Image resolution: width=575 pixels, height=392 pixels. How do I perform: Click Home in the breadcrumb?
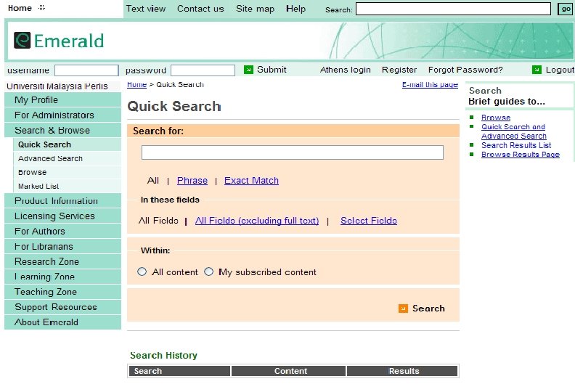pos(136,85)
